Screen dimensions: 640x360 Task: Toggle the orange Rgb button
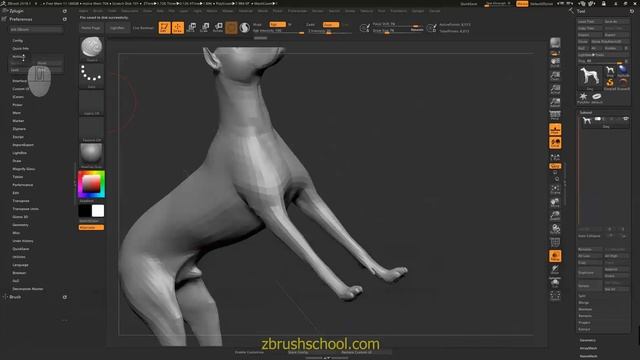pyautogui.click(x=278, y=24)
